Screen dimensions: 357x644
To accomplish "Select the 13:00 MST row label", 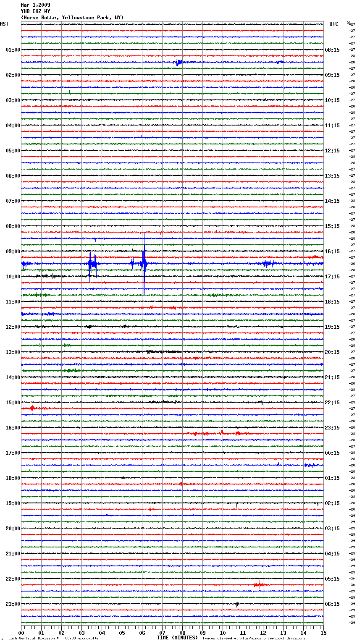I will coord(13,352).
